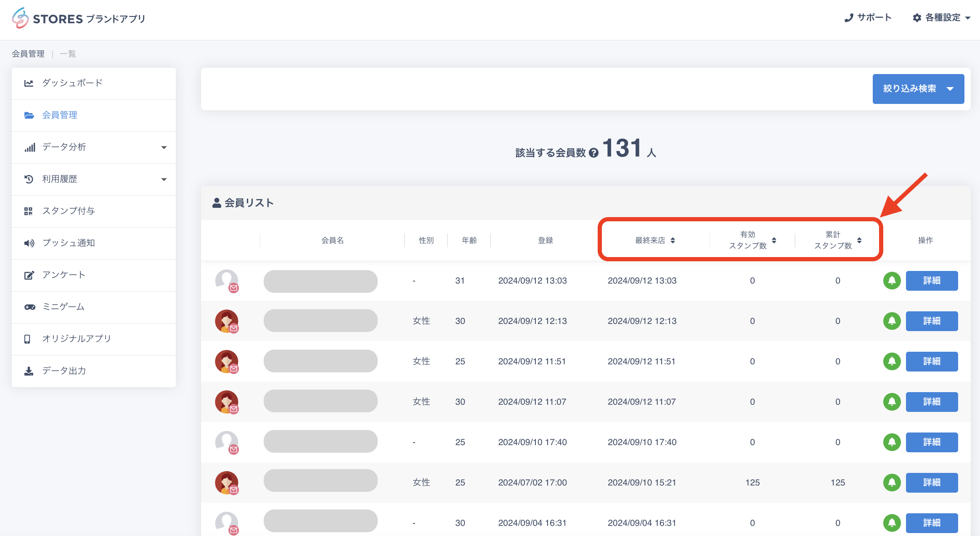Open the アンケート sidebar entry
The width and height of the screenshot is (980, 536).
64,275
